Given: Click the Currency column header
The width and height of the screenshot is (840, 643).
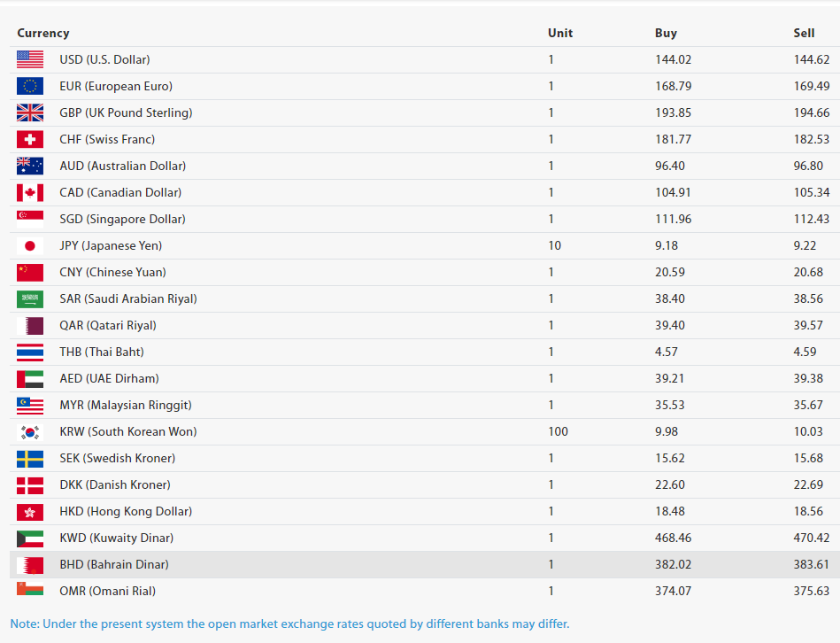Looking at the screenshot, I should click(42, 33).
